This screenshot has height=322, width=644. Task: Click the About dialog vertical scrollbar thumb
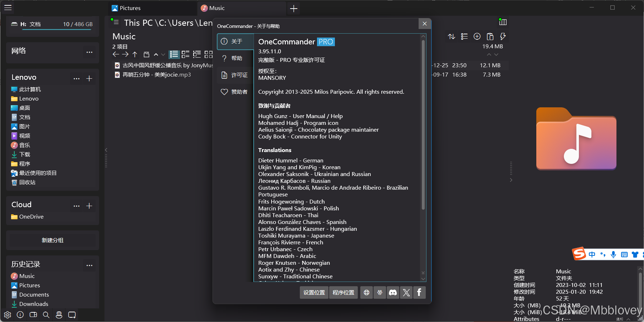pos(423,125)
